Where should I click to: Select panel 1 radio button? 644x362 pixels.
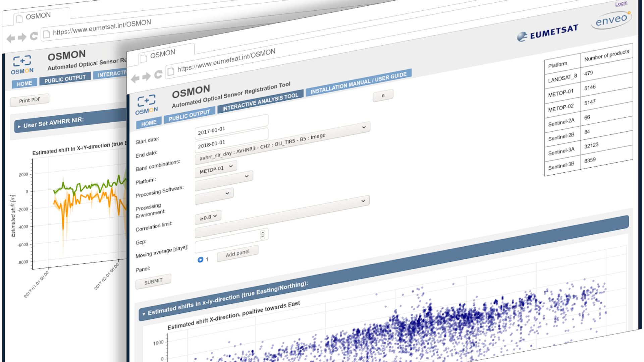tap(201, 259)
